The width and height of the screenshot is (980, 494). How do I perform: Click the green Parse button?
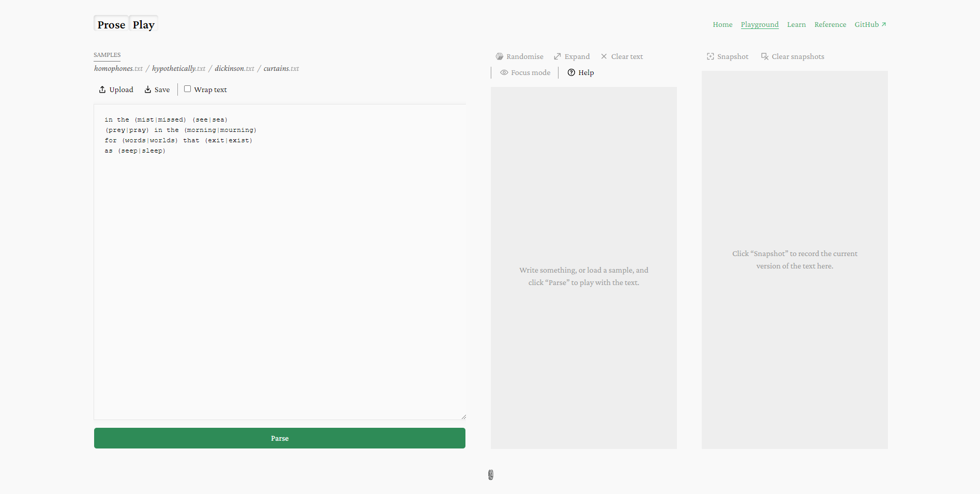tap(280, 438)
